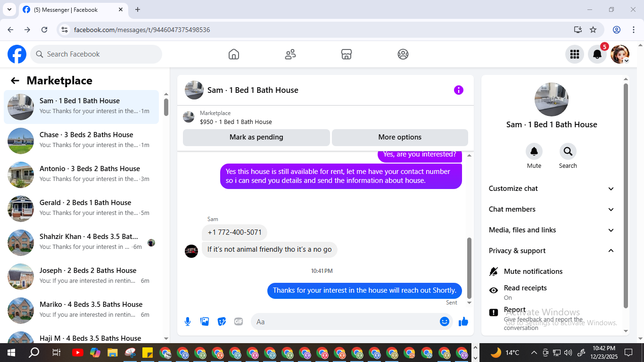Image resolution: width=644 pixels, height=362 pixels.
Task: Open the emoji picker in message box
Action: pos(445,321)
